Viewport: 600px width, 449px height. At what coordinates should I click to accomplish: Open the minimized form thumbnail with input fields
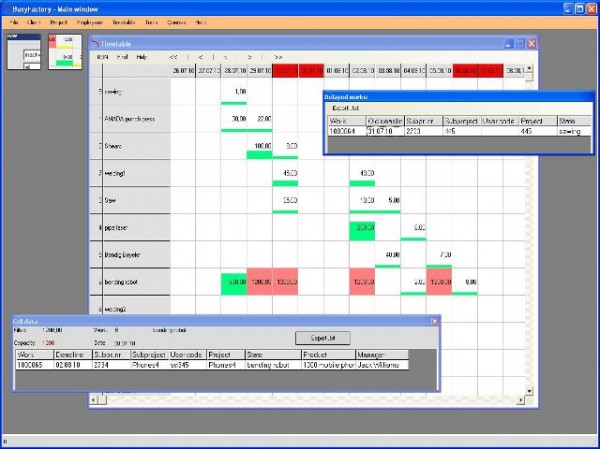tap(24, 52)
